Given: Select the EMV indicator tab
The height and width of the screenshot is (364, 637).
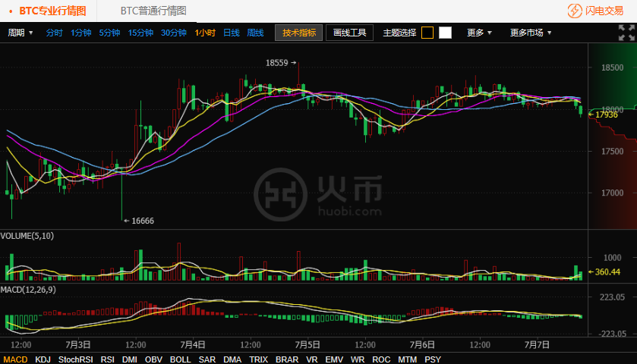Looking at the screenshot, I should pyautogui.click(x=334, y=359).
